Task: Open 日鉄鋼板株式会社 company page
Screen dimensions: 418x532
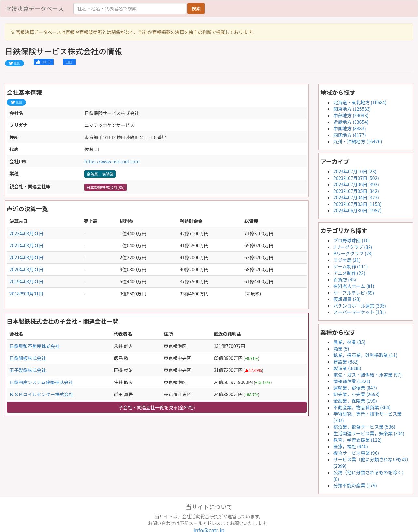Action: point(28,358)
